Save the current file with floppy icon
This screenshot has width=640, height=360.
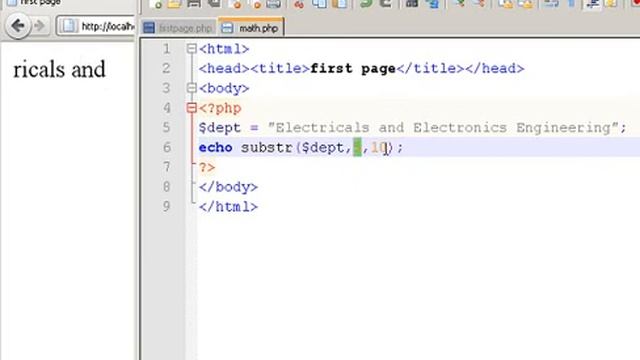coord(194,3)
